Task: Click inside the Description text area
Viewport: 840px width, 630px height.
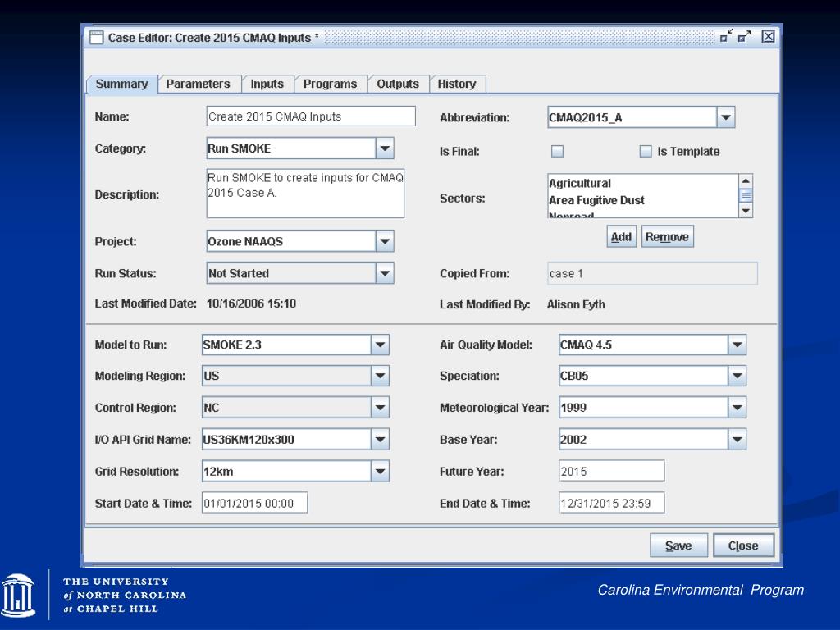Action: click(305, 194)
